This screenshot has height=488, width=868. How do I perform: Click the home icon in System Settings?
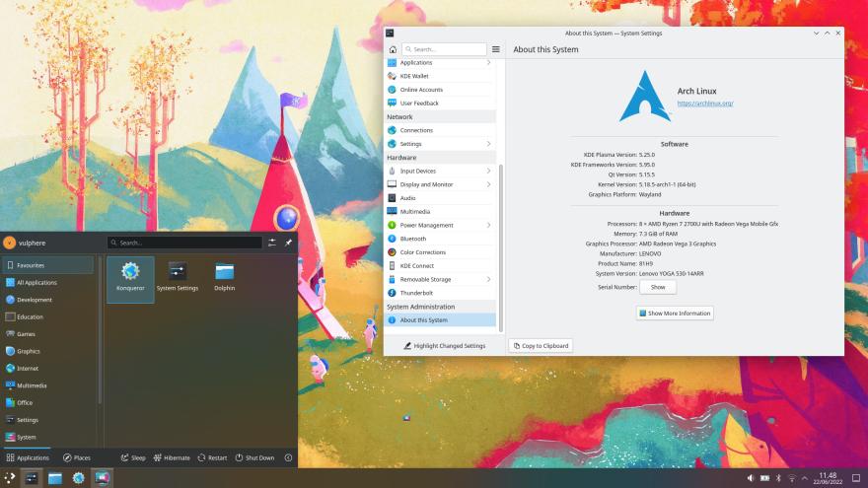click(393, 49)
